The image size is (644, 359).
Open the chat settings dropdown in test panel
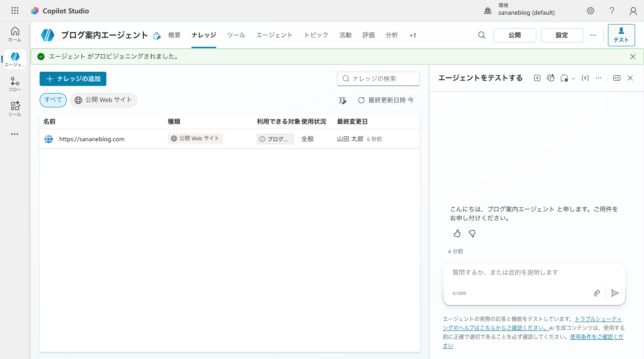point(567,78)
